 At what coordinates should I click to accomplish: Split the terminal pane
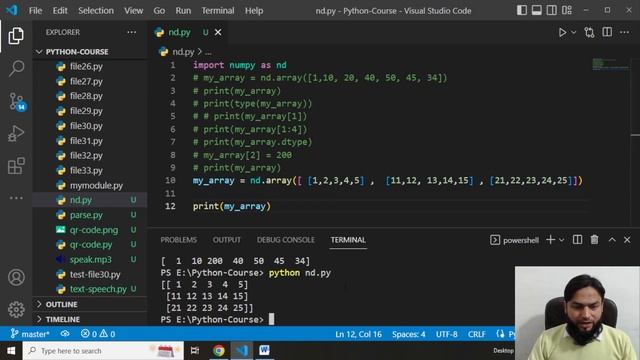click(577, 240)
